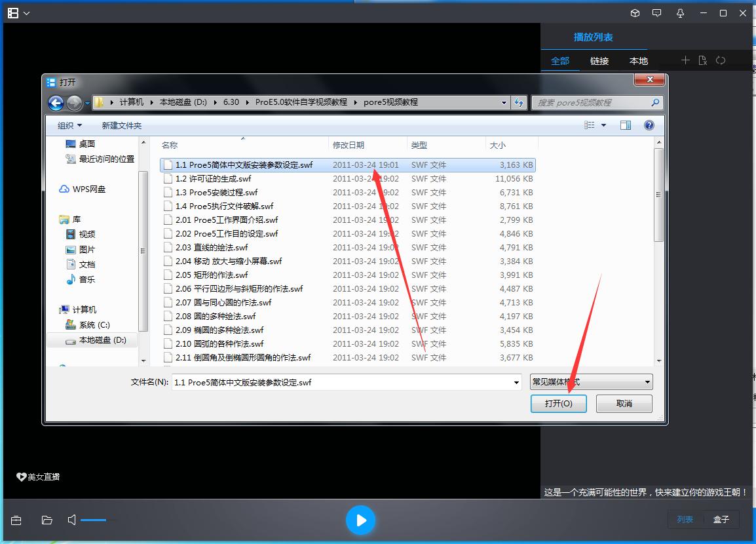This screenshot has height=544, width=756.
Task: Open the toolbox icon at bottom left
Action: point(16,520)
